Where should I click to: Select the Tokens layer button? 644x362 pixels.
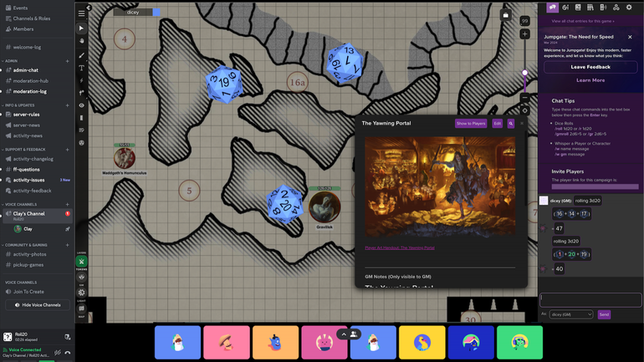(x=82, y=262)
